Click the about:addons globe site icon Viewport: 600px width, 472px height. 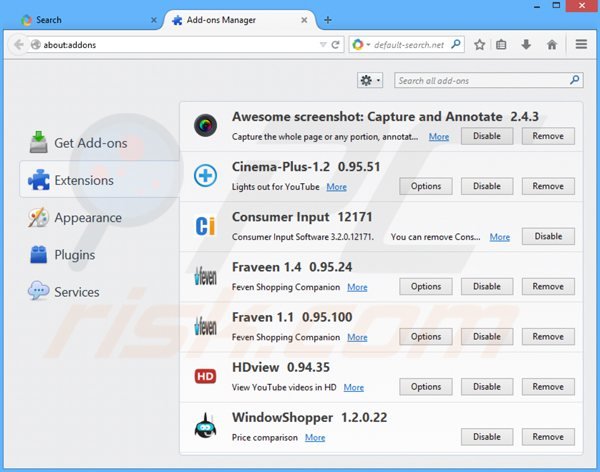click(x=36, y=45)
